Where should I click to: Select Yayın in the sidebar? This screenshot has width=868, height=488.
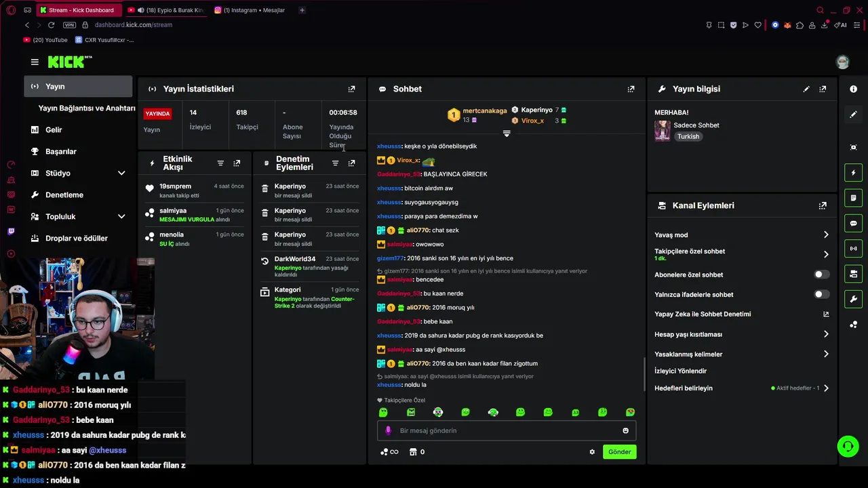(x=78, y=86)
